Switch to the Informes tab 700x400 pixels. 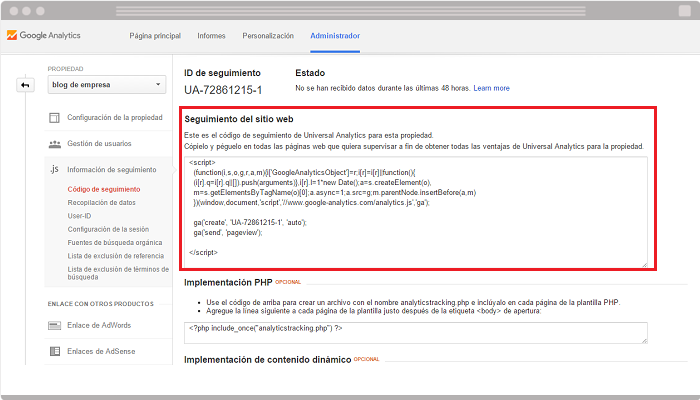coord(211,36)
